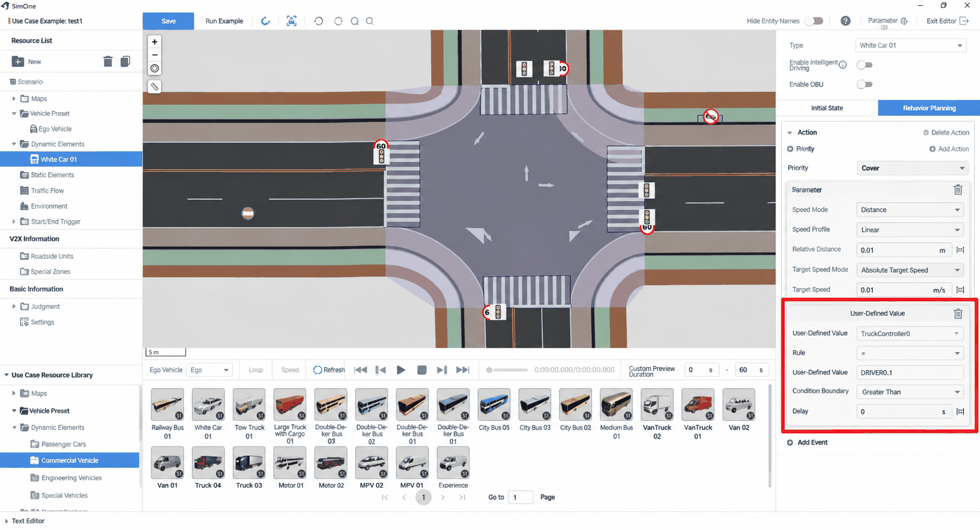
Task: Click Add Action
Action: (949, 149)
